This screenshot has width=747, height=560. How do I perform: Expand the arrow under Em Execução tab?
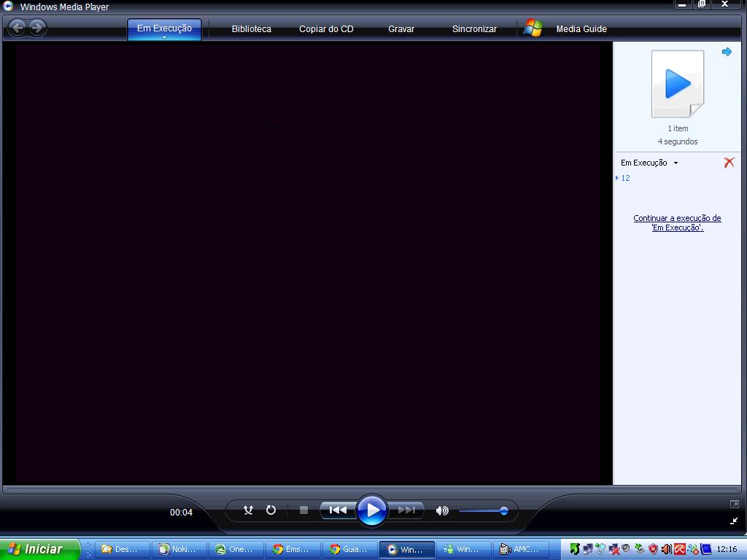click(164, 38)
